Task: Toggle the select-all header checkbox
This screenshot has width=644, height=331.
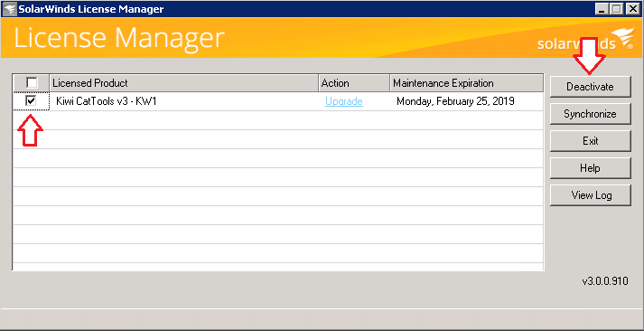Action: pyautogui.click(x=32, y=83)
